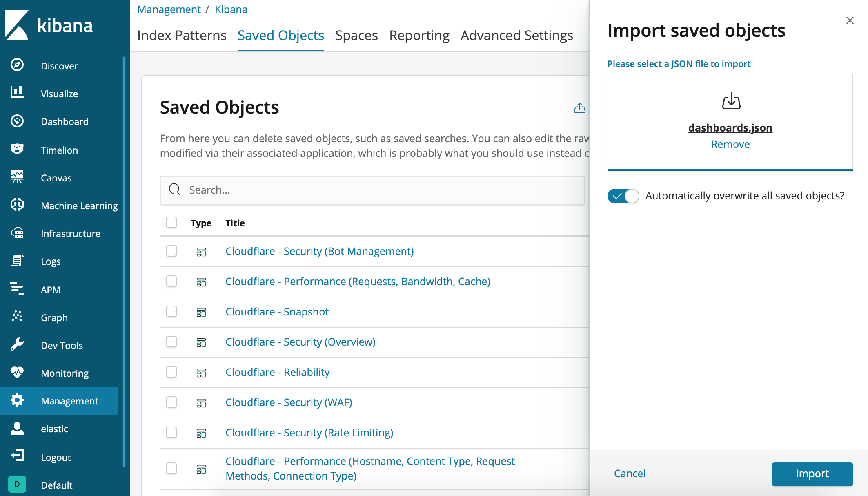Open Canvas from the sidebar
This screenshot has width=868, height=496.
point(17,177)
